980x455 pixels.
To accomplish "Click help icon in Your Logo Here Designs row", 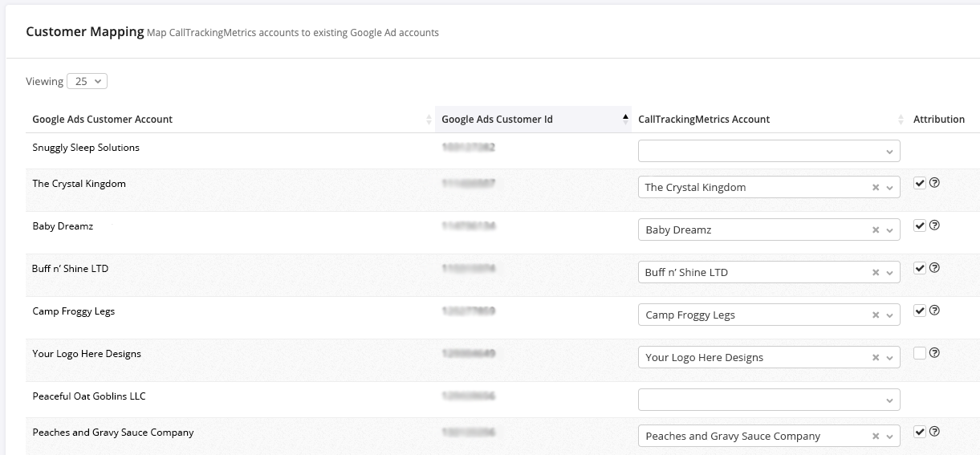I will pos(934,353).
